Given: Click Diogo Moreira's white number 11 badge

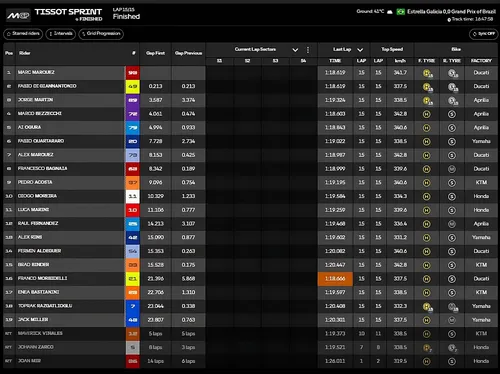Looking at the screenshot, I should (133, 196).
